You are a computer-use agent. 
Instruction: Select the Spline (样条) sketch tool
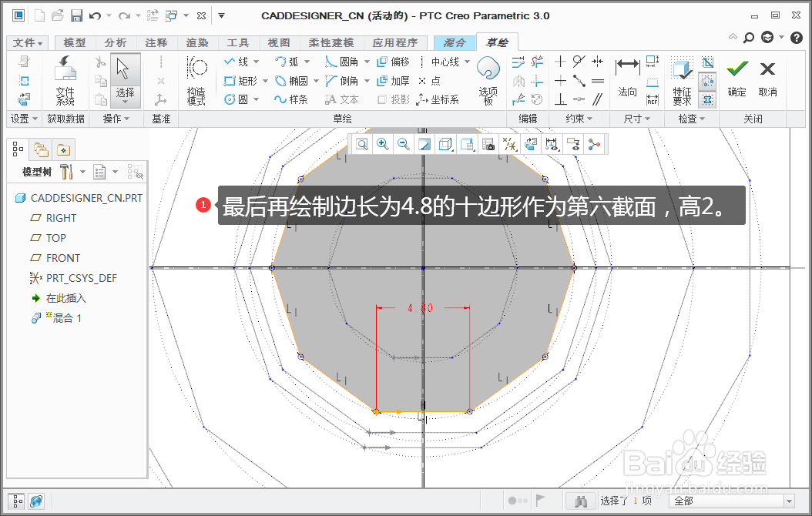290,99
